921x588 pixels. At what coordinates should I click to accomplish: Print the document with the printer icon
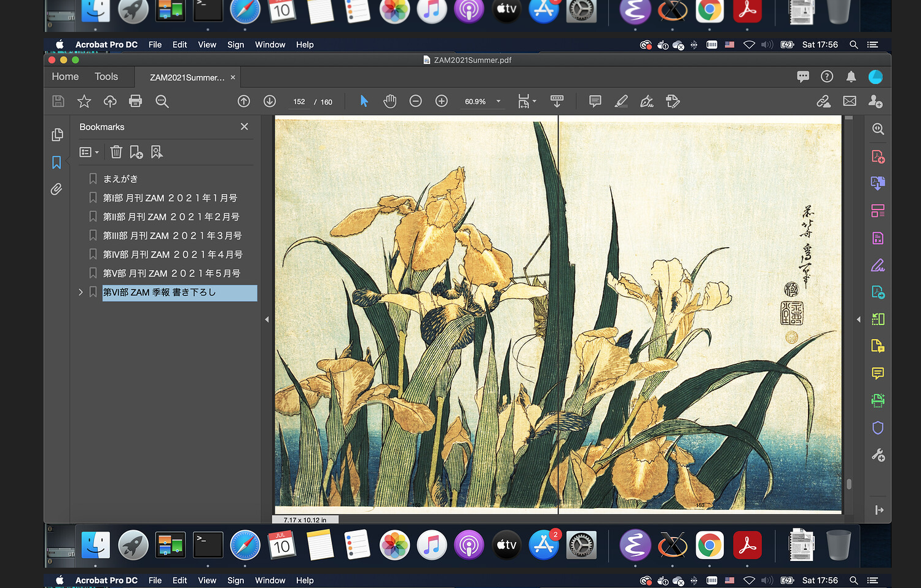(x=136, y=101)
